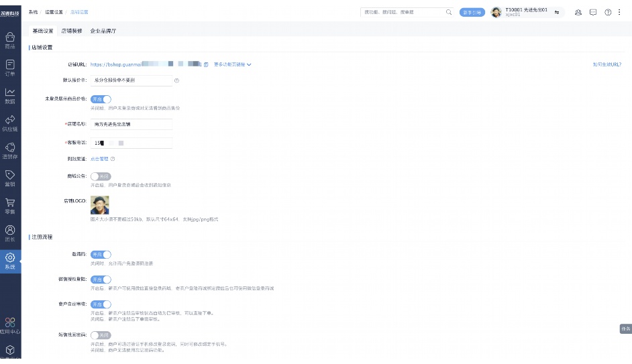Image resolution: width=632 pixels, height=364 pixels.
Task: Open 订单 (Orders) in the sidebar
Action: point(10,68)
